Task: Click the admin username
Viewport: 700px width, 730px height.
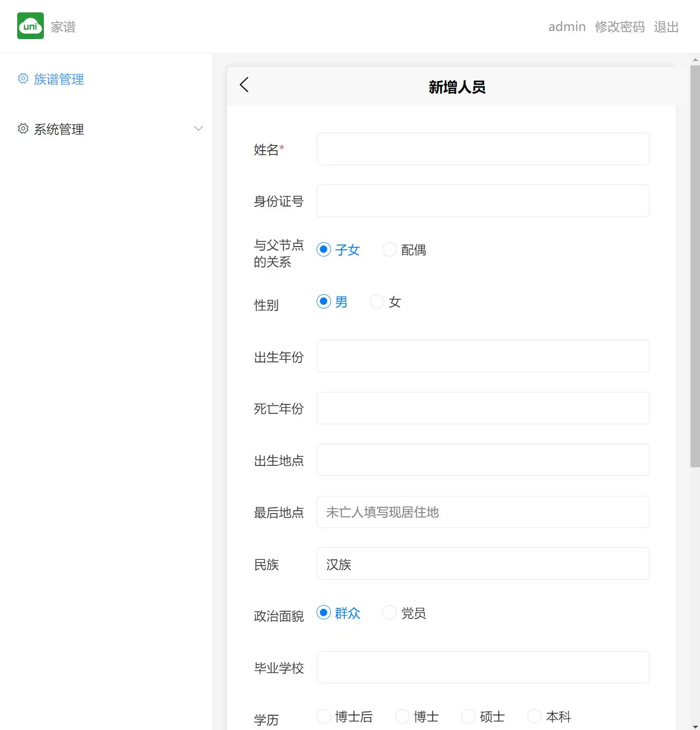Action: pyautogui.click(x=566, y=27)
